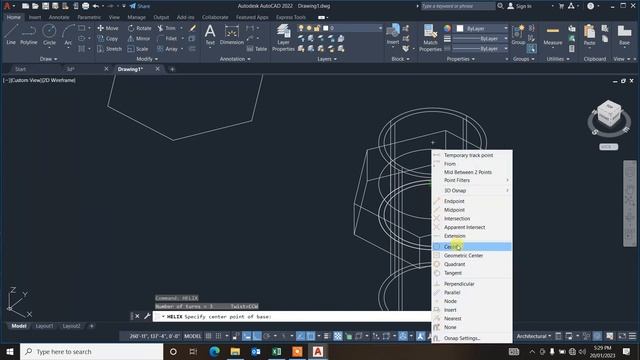Click the Trim tool

167,28
